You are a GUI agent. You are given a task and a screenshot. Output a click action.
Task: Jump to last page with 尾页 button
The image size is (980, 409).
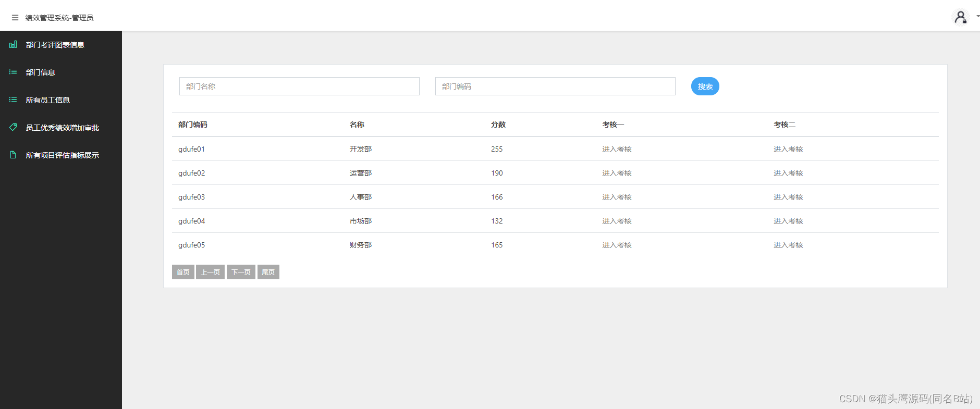point(268,272)
